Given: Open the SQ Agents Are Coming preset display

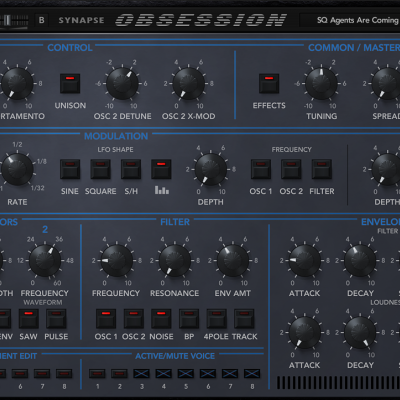Looking at the screenshot, I should pyautogui.click(x=350, y=20).
